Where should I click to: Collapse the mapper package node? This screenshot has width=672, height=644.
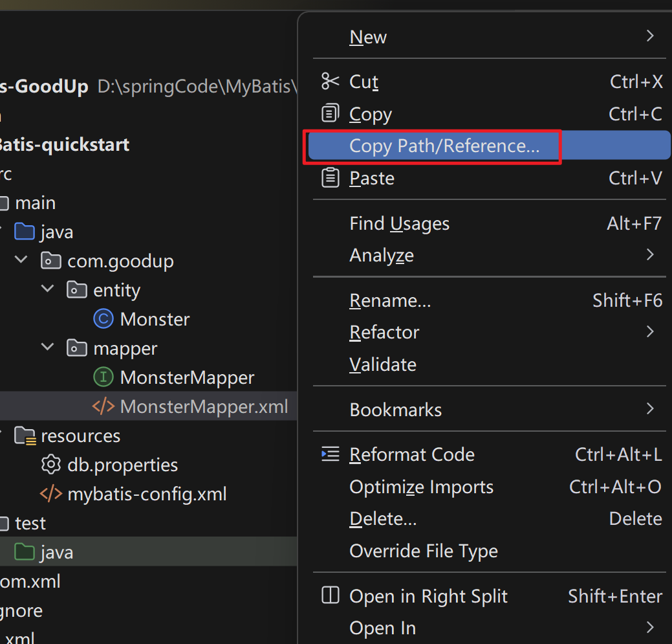tap(47, 348)
